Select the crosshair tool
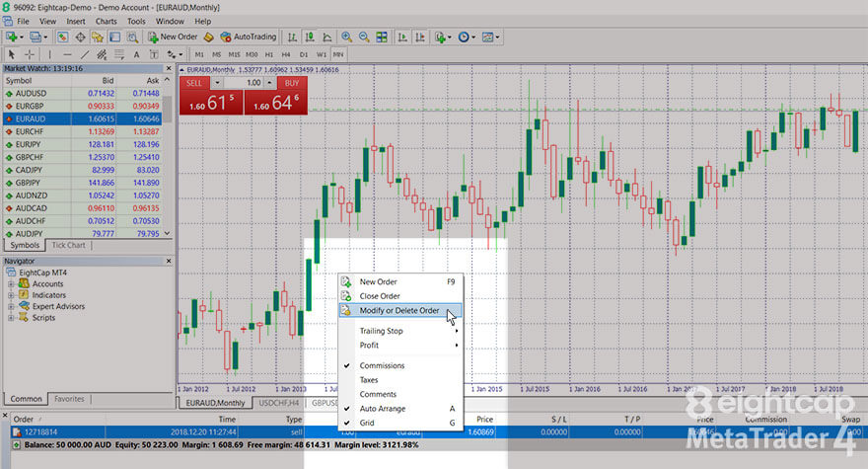The image size is (868, 469). (30, 54)
